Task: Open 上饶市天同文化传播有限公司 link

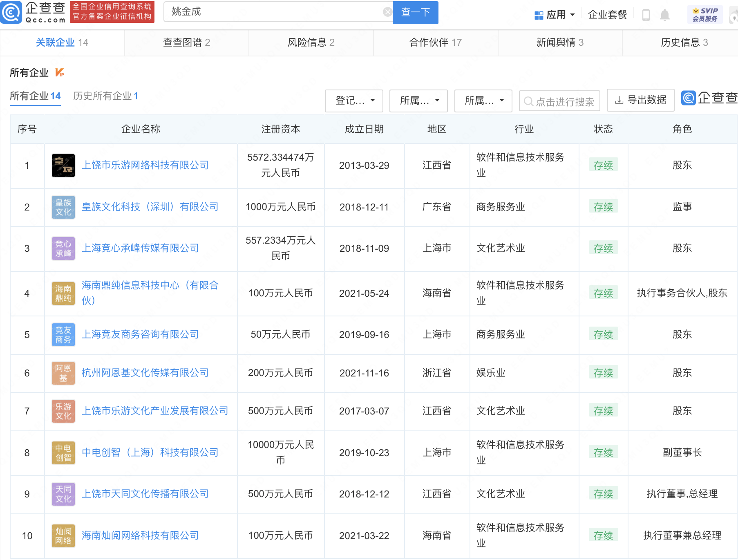Action: pos(145,494)
